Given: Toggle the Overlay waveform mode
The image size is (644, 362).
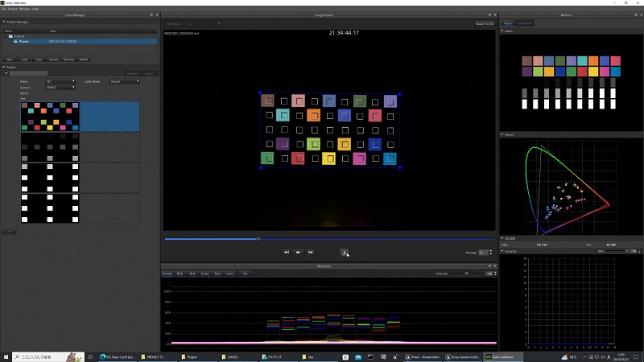Looking at the screenshot, I should click(167, 274).
